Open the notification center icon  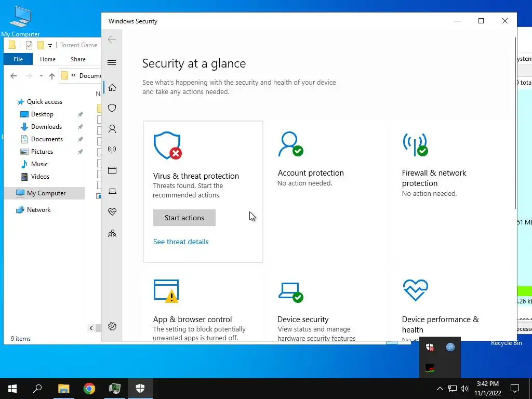click(515, 389)
